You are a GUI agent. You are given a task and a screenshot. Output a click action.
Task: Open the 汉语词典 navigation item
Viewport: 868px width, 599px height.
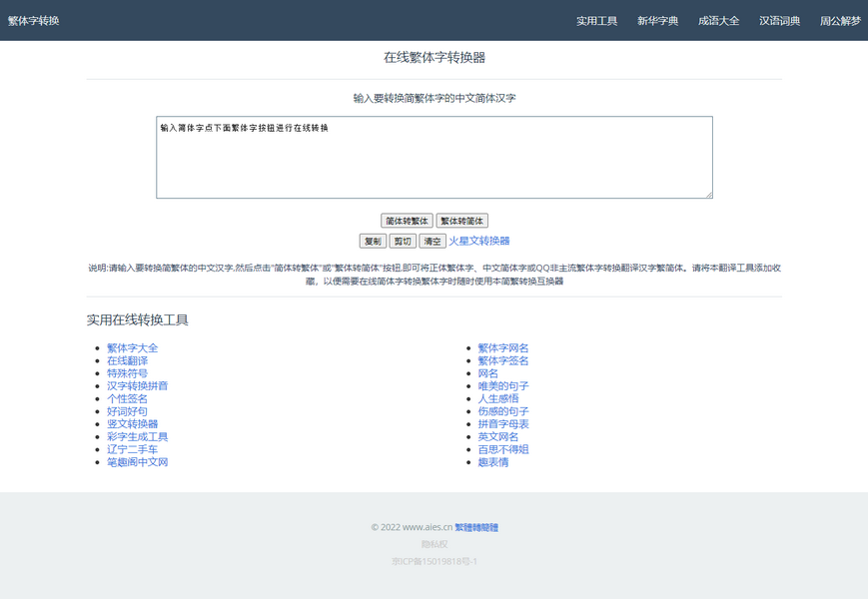click(x=779, y=21)
